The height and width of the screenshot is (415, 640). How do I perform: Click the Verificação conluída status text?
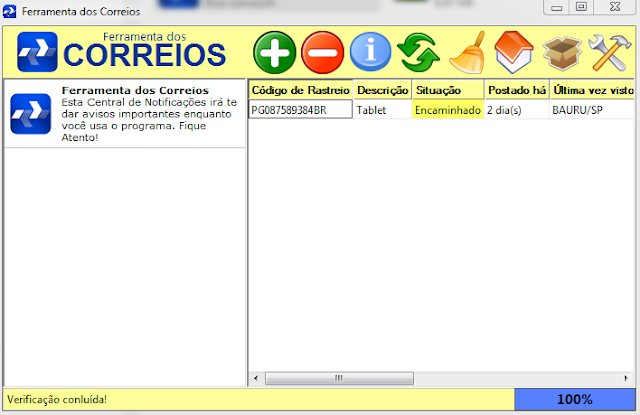57,399
